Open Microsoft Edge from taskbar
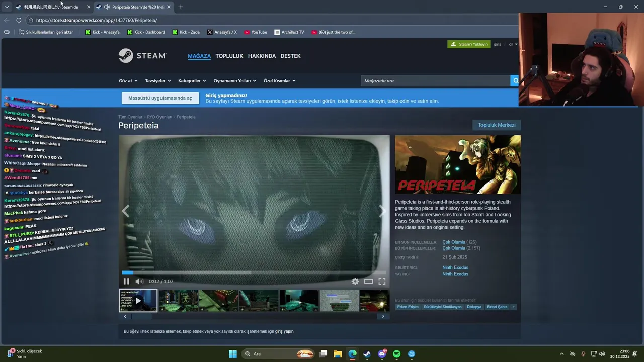 coord(352,354)
